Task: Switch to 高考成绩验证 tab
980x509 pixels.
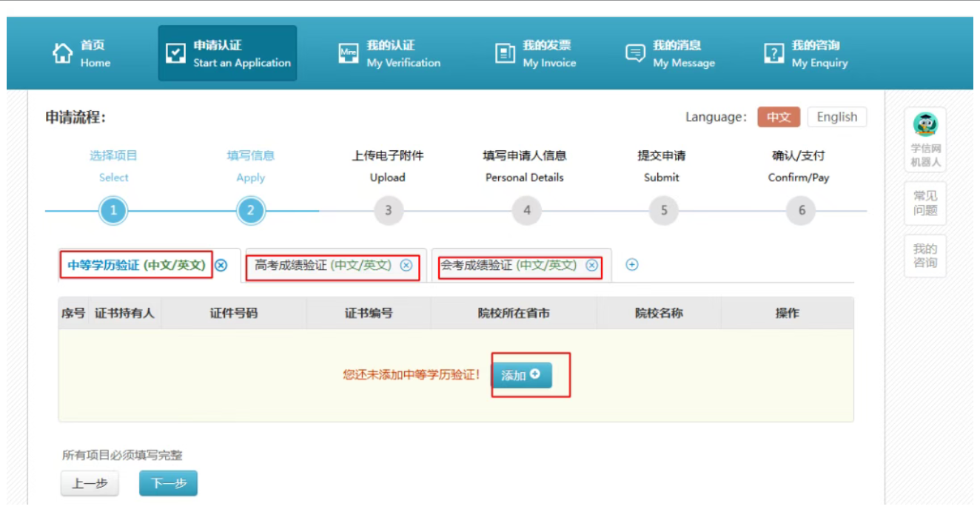Action: (x=323, y=266)
